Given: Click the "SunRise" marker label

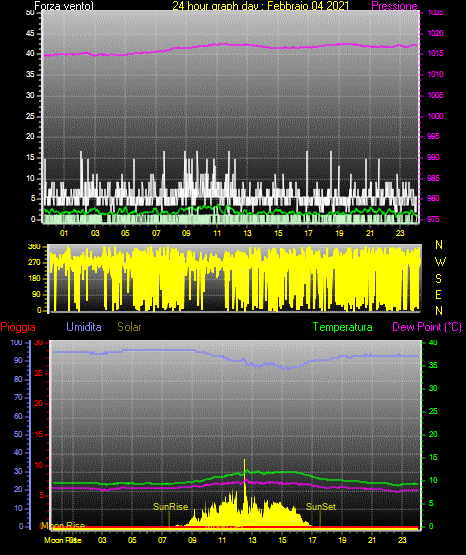Looking at the screenshot, I should 171,507.
